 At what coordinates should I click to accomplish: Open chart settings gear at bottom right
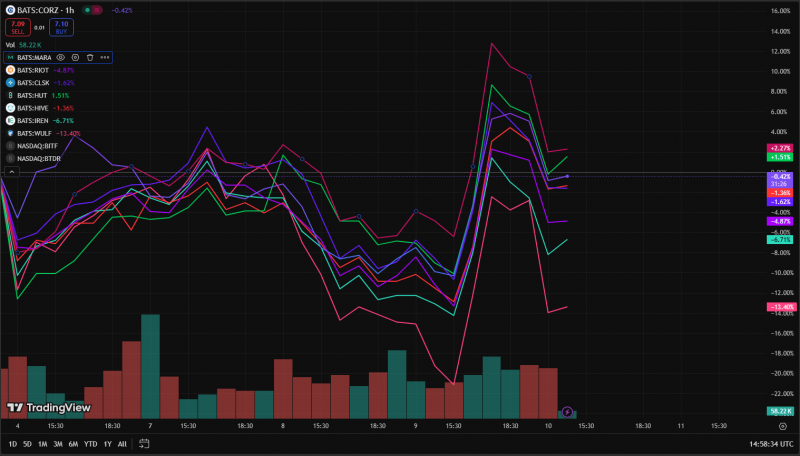783,426
